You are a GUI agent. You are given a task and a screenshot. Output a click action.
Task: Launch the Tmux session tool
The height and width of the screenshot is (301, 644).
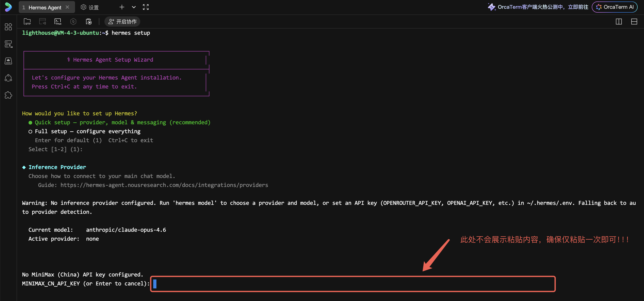pos(58,22)
